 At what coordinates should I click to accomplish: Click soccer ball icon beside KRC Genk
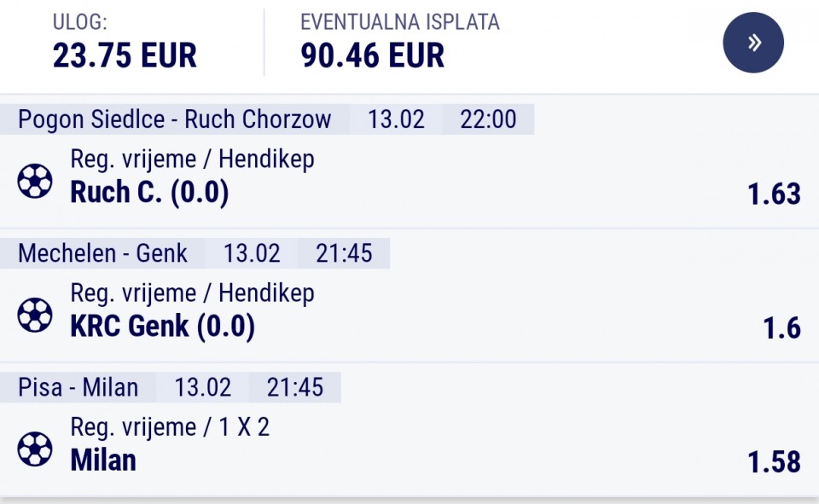point(35,315)
